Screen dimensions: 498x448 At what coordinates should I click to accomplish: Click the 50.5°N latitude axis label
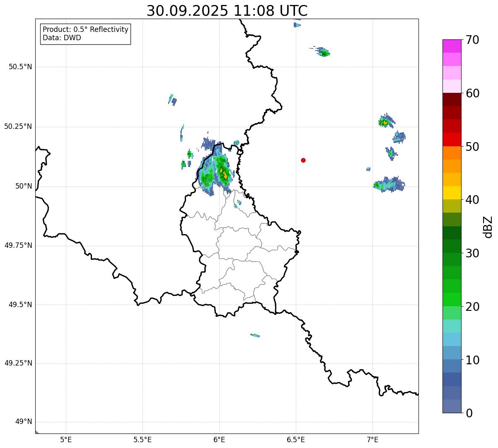pyautogui.click(x=20, y=67)
